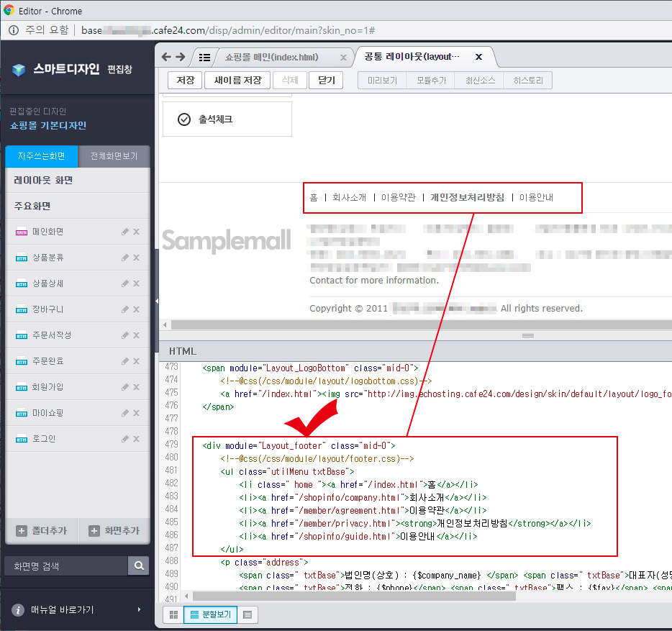
Task: Click the 저장 save button
Action: pos(184,80)
